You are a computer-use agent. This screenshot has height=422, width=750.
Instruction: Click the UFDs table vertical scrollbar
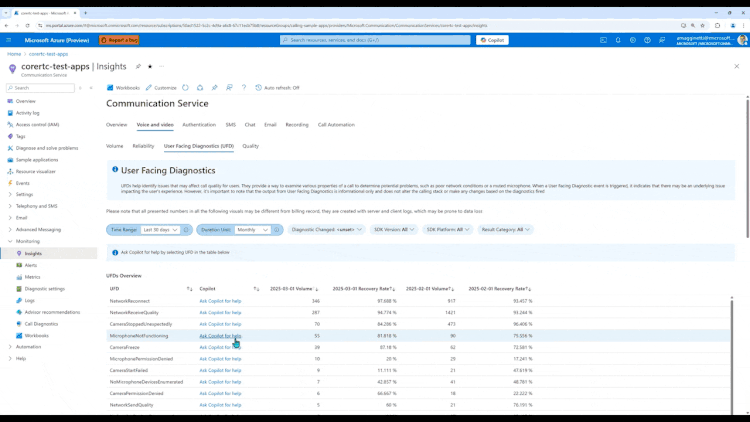(x=731, y=355)
